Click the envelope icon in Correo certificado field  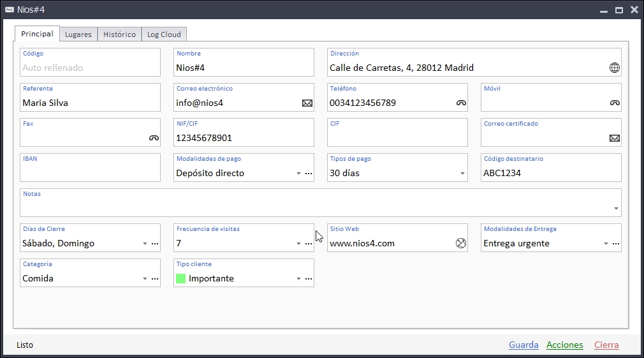[x=615, y=138]
